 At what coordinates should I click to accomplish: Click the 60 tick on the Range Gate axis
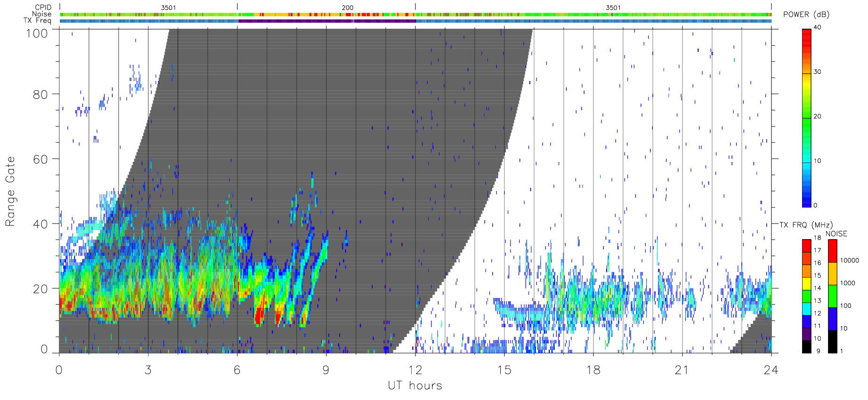pos(40,160)
